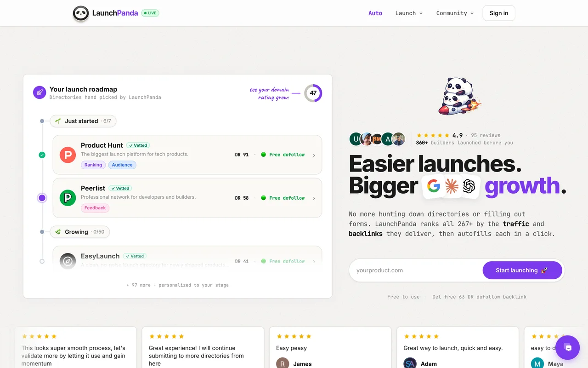The height and width of the screenshot is (368, 588).
Task: Click 'see your domain rating grow' note
Action: tap(269, 93)
